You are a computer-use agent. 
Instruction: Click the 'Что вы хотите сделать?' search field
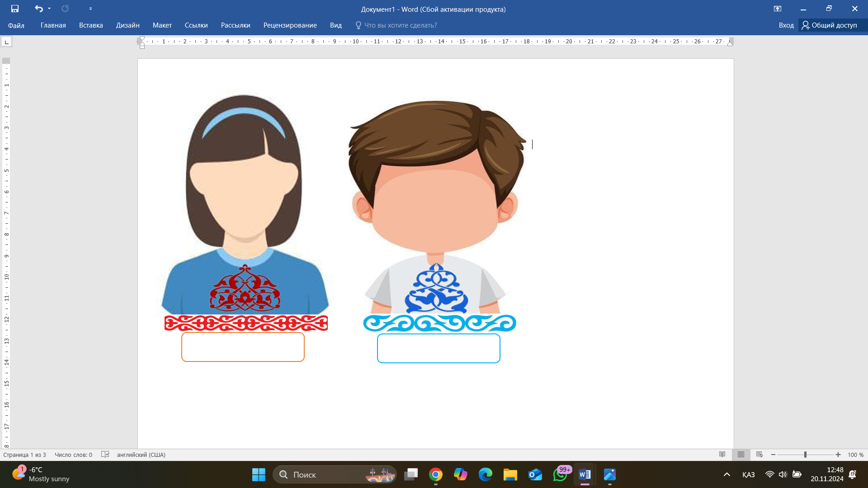pyautogui.click(x=400, y=25)
